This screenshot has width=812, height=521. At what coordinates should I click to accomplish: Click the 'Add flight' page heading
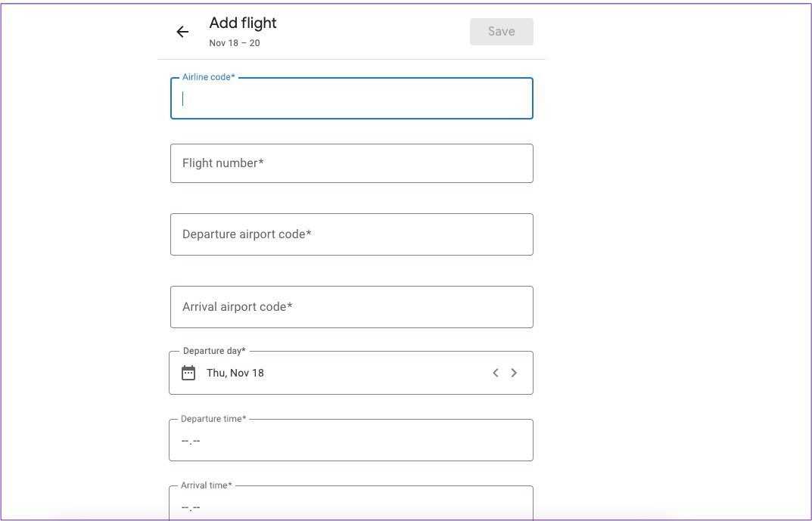243,23
